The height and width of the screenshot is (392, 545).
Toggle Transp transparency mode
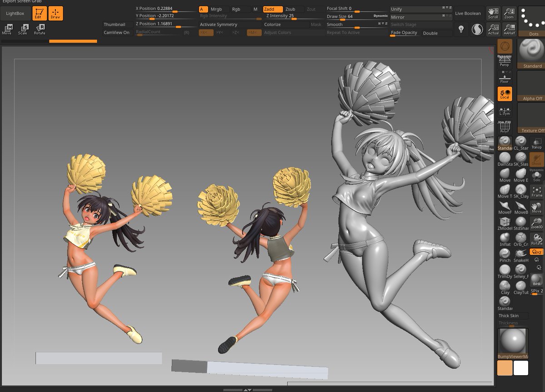pos(537,143)
